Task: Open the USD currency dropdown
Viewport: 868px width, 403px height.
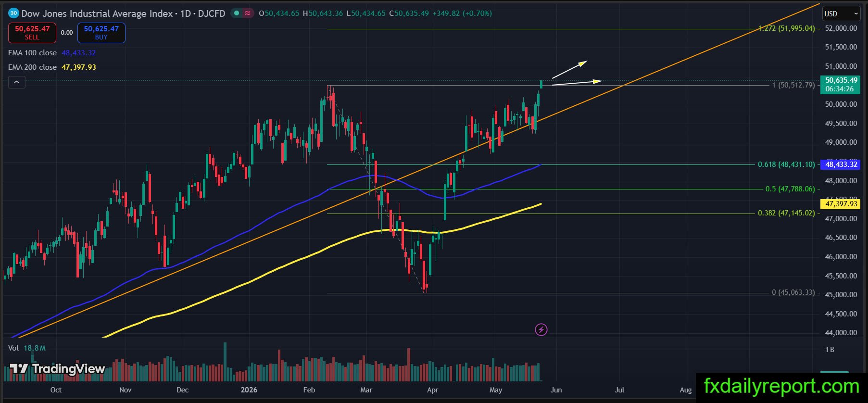Action: point(841,14)
